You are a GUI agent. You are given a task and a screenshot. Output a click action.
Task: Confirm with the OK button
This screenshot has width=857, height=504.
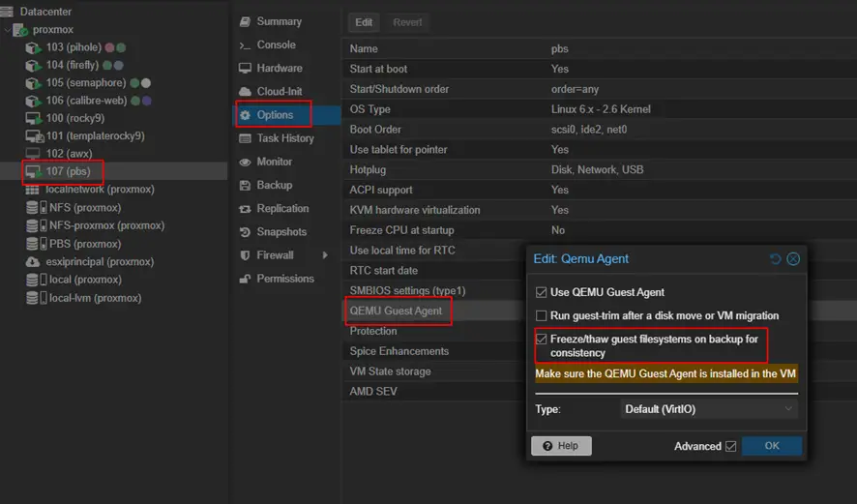click(772, 446)
